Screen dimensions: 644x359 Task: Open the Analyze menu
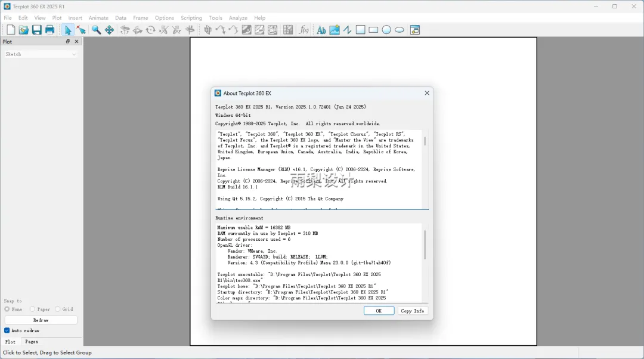238,18
